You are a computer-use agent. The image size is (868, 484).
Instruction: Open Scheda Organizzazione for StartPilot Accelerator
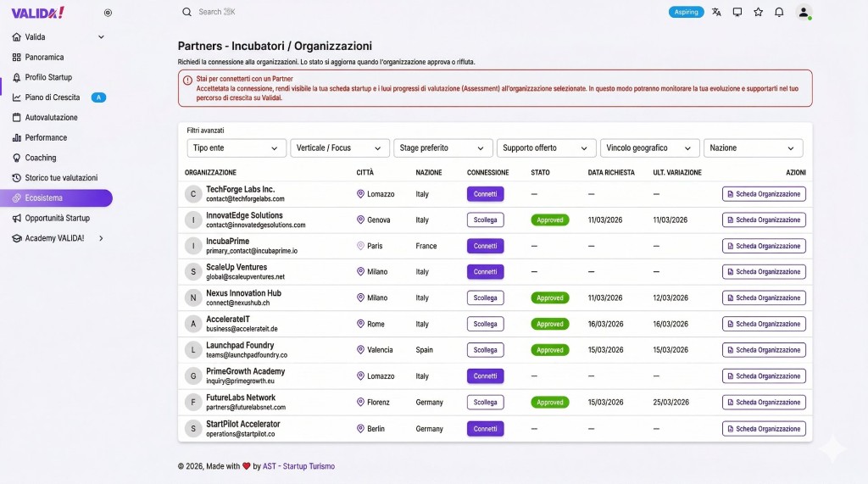[x=763, y=429]
